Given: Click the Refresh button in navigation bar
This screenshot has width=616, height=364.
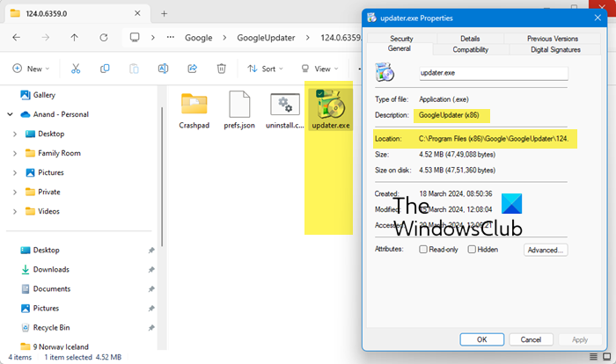Looking at the screenshot, I should click(x=104, y=38).
